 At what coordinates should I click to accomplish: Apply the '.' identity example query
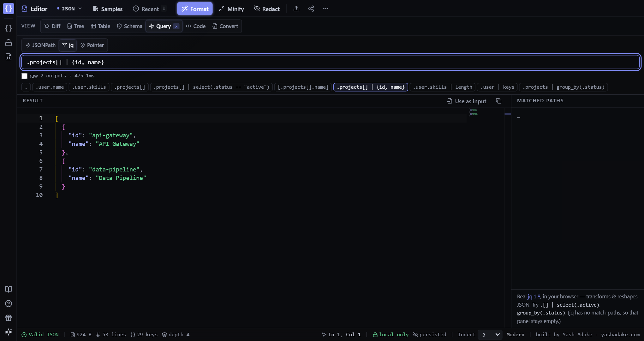(26, 87)
